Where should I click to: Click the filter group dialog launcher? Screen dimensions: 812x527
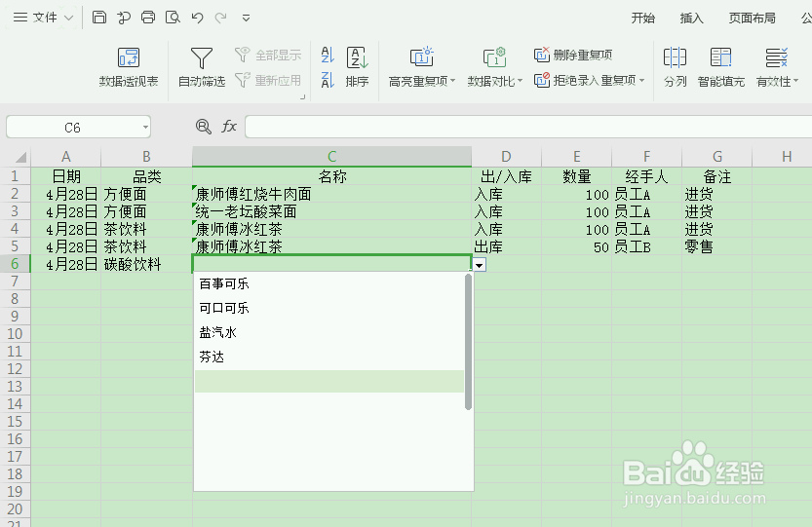point(303,96)
